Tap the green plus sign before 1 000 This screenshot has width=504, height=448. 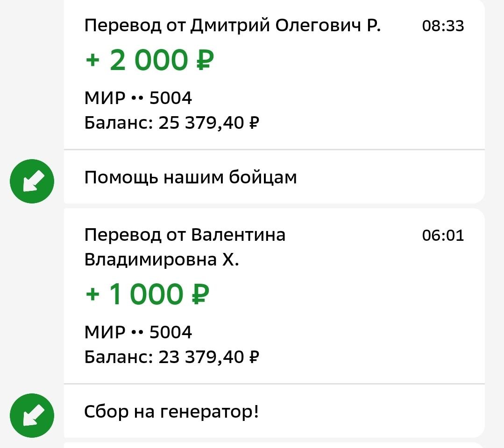92,294
